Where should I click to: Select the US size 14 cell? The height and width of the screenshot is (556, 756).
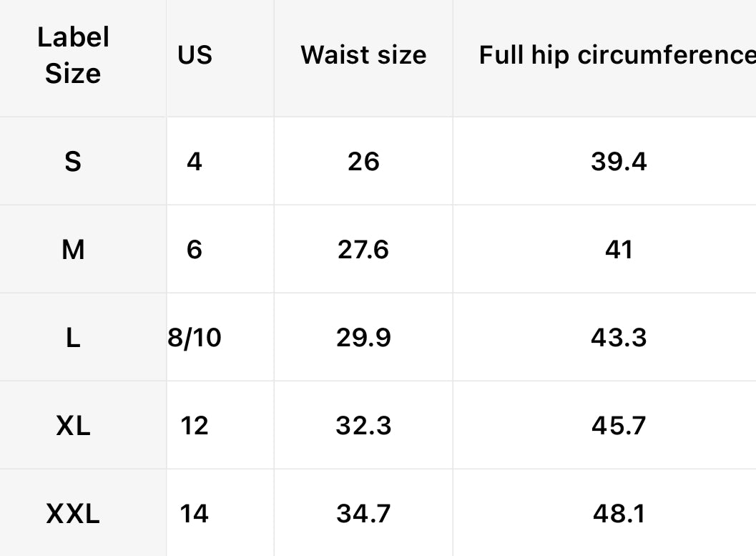pos(195,514)
